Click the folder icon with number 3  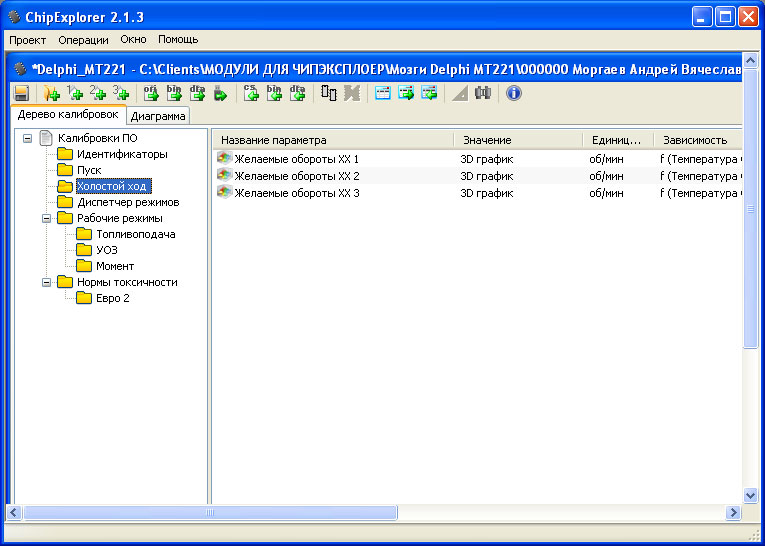[x=121, y=93]
